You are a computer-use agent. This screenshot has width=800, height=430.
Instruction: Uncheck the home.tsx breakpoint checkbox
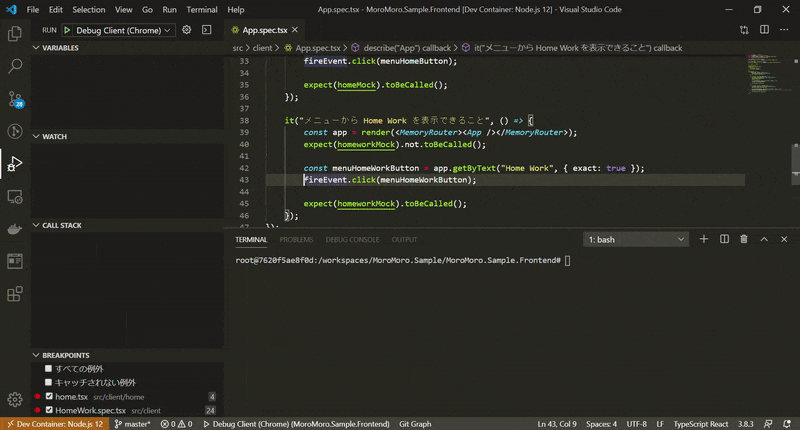49,396
